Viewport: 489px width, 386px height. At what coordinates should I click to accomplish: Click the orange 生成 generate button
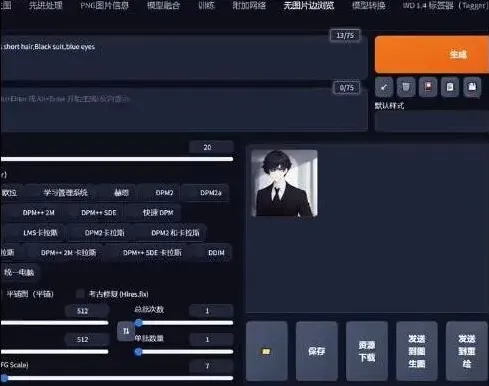click(432, 54)
